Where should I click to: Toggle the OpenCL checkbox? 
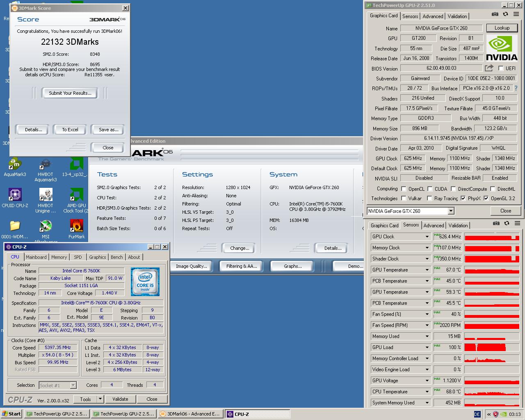[404, 189]
